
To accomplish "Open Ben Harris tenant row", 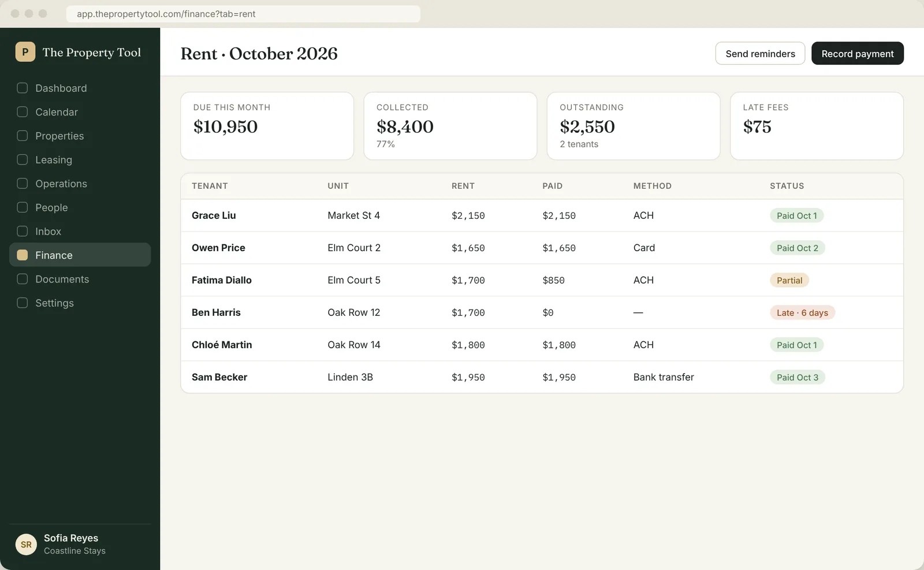I will (542, 312).
